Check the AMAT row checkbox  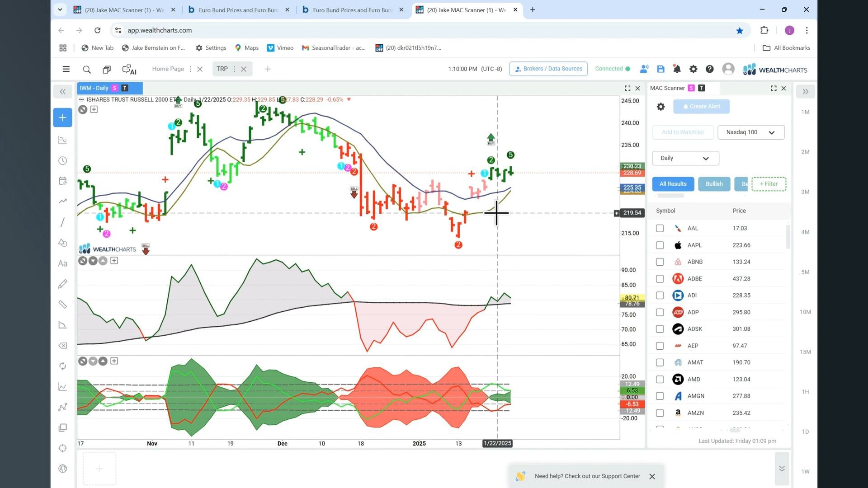click(660, 362)
